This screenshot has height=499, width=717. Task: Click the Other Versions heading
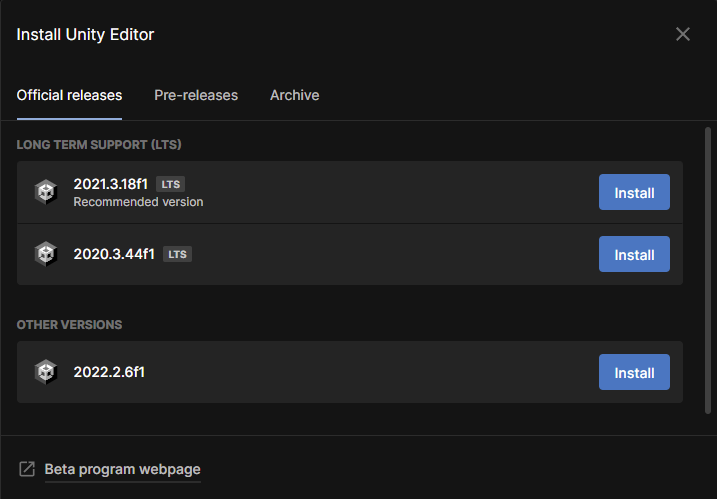[x=70, y=325]
